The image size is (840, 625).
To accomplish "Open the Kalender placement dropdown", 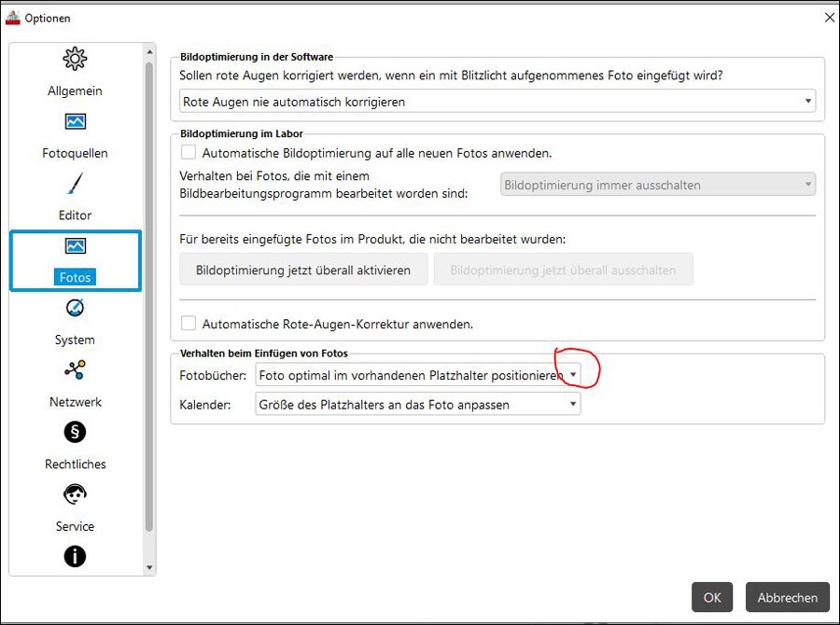I will point(418,404).
